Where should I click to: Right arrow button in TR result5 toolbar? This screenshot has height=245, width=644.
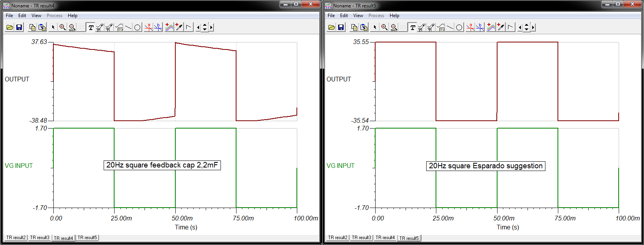point(533,27)
